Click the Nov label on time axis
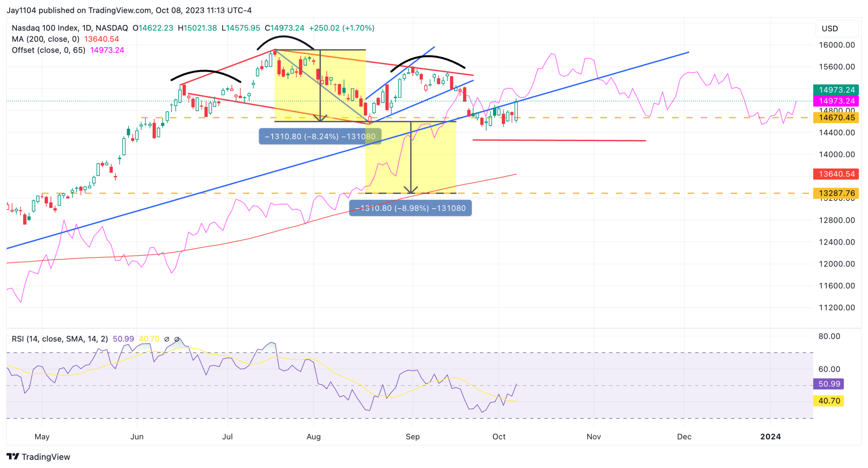Screen dimensions: 868x468 coord(593,436)
